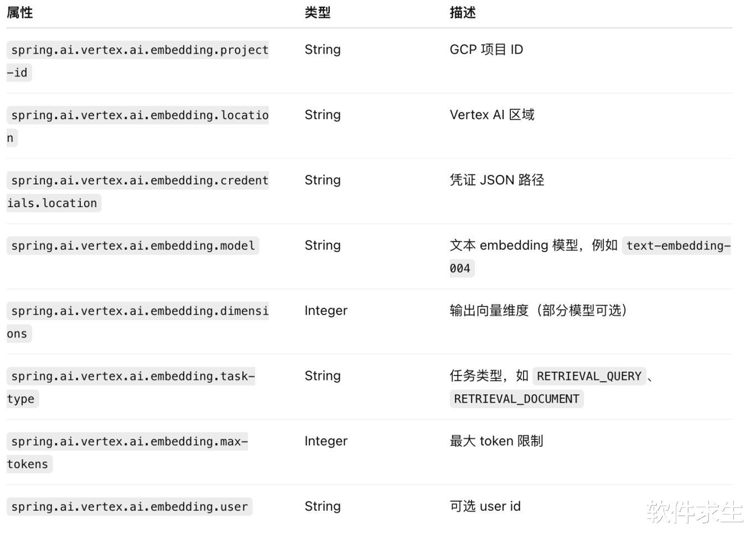Click the 软件求生 watermark text
Screen dimensions: 756x540
click(x=694, y=512)
